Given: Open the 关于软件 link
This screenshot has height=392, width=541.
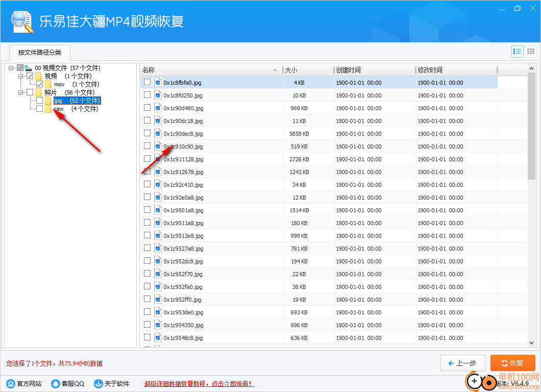Looking at the screenshot, I should pos(117,384).
